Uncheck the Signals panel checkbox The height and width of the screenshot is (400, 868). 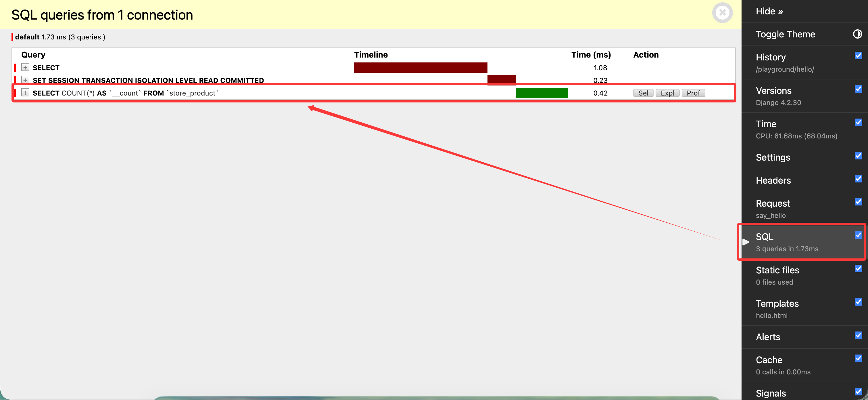pyautogui.click(x=858, y=391)
